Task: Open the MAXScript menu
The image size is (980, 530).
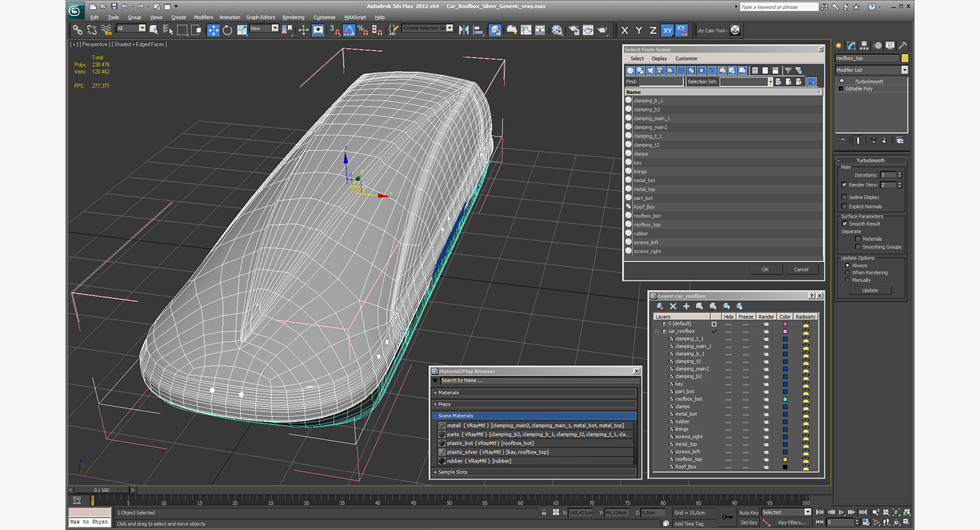Action: 356,17
